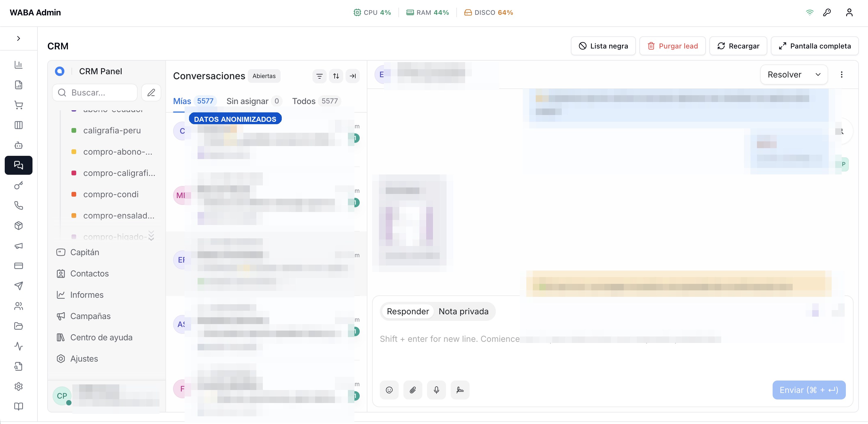Open the credit card icon in sidebar
This screenshot has height=424, width=868.
(19, 266)
